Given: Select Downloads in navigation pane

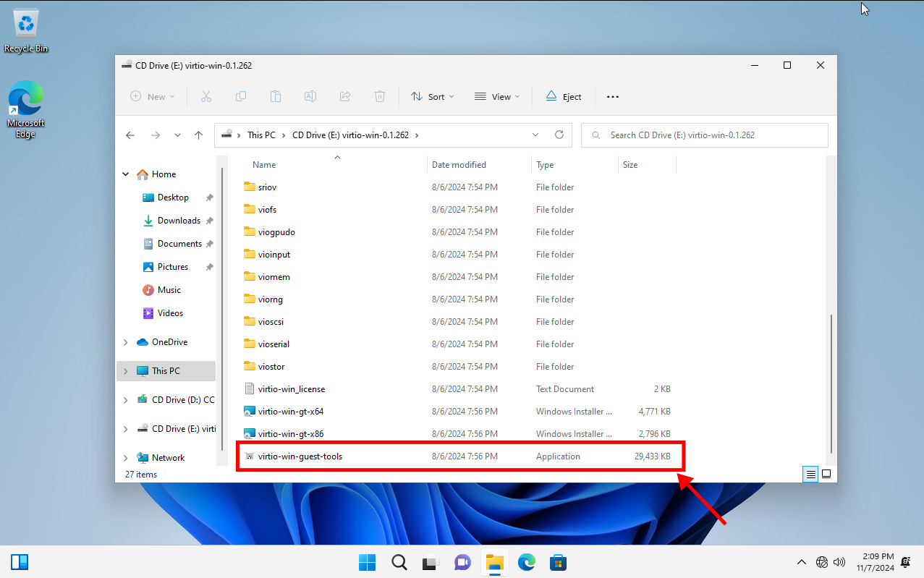Looking at the screenshot, I should tap(179, 221).
